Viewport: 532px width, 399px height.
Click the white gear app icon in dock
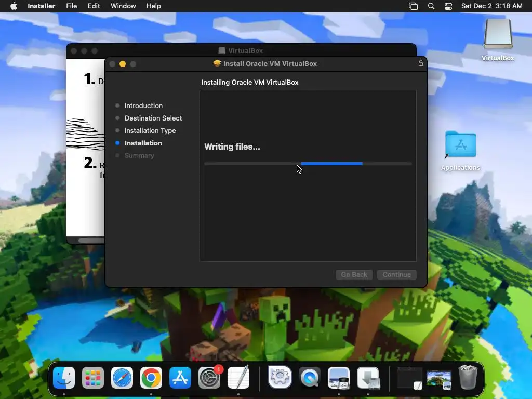click(280, 377)
